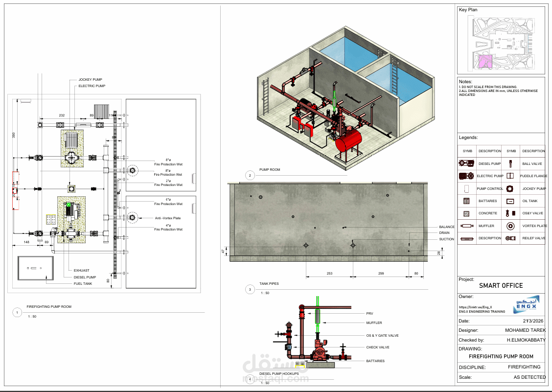Viewport: 552px width, 392px height.
Task: Click the AS DETECTED scale value
Action: [530, 377]
